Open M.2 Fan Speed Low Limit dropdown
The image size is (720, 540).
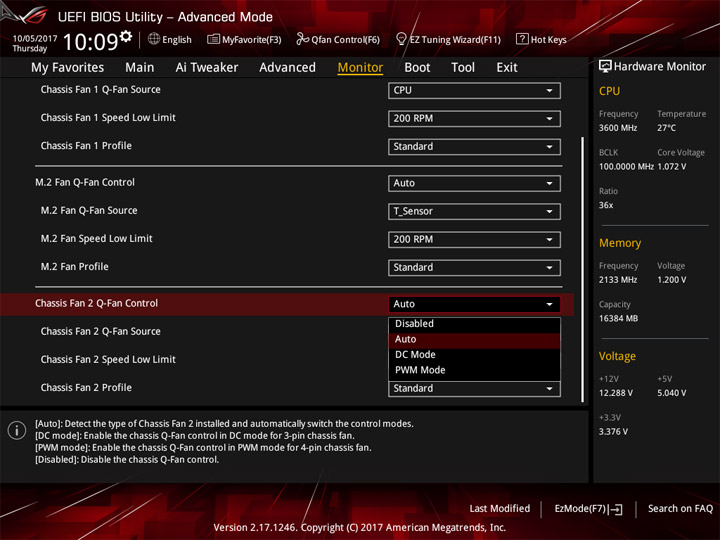[x=474, y=239]
